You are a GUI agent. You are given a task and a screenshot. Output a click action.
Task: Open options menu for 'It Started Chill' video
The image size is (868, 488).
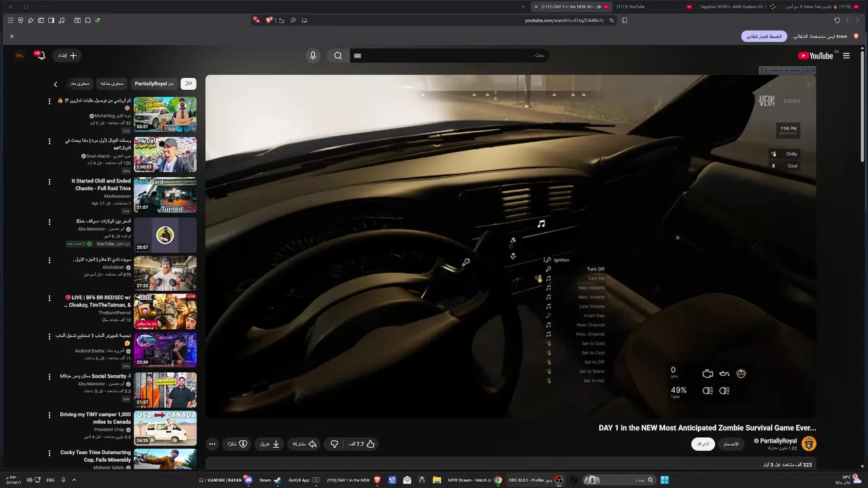click(49, 182)
